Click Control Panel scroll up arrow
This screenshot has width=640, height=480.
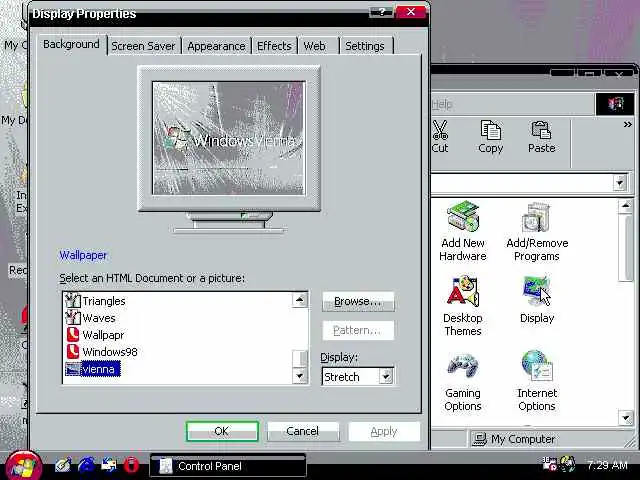tap(625, 206)
